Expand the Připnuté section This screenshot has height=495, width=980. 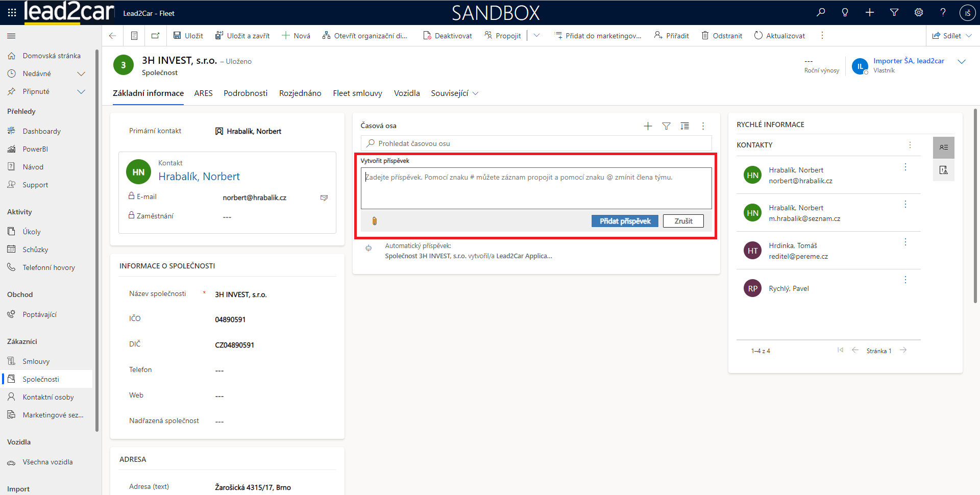click(x=81, y=92)
